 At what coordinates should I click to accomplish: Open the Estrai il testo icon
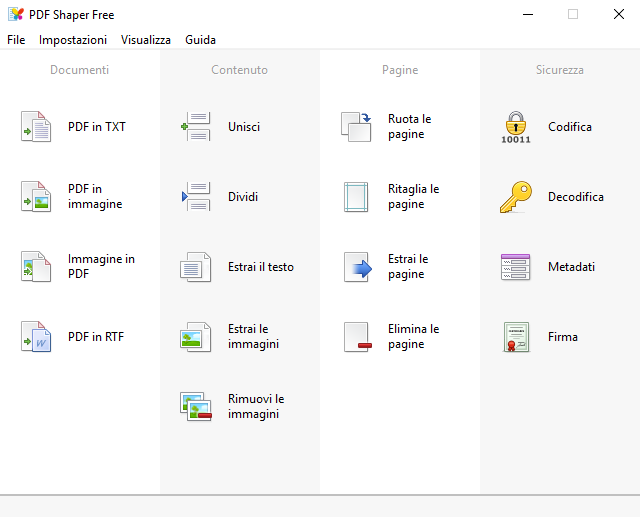coord(196,266)
